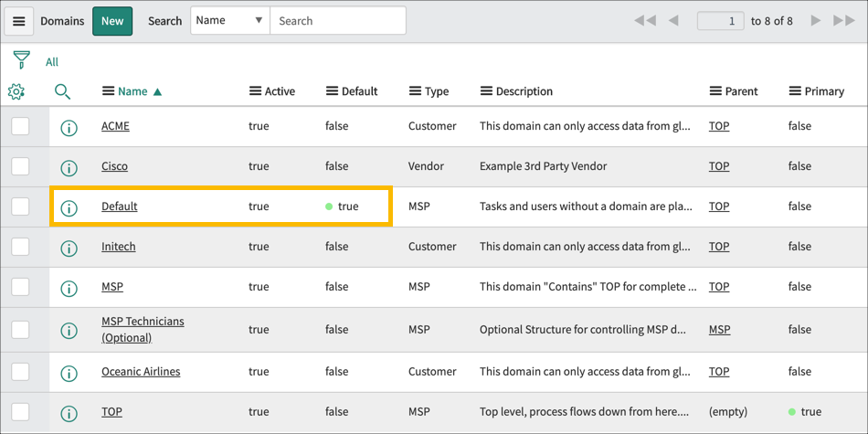Preview the ACME record info icon
The height and width of the screenshot is (434, 868).
pos(69,128)
